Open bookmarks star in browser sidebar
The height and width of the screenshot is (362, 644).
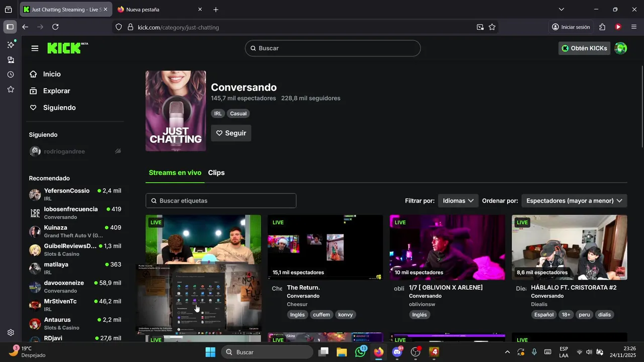(11, 89)
